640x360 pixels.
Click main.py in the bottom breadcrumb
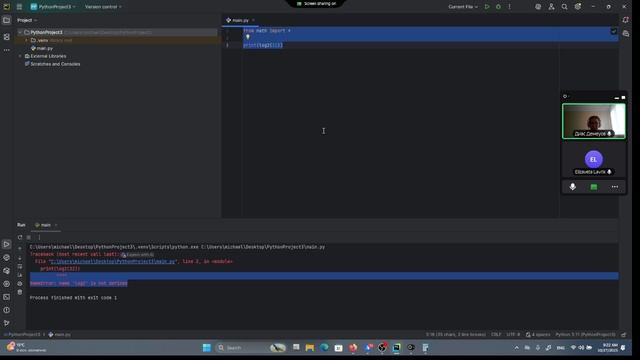point(60,335)
